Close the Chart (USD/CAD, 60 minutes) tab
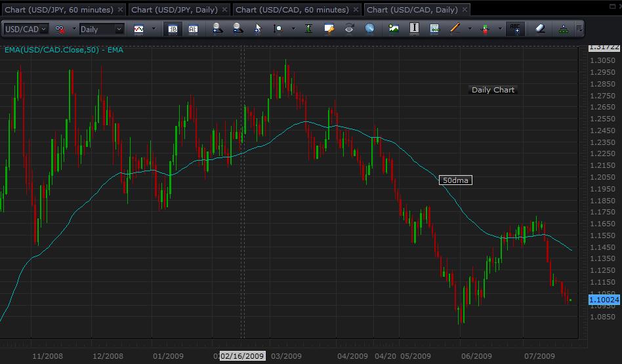Viewport: 622px width, 364px height. pyautogui.click(x=356, y=10)
